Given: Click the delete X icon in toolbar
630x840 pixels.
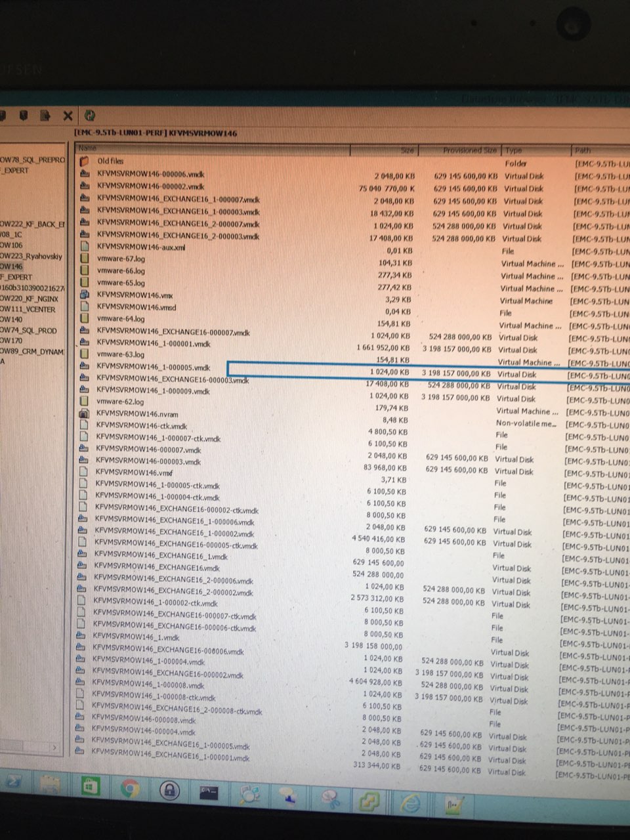Looking at the screenshot, I should [68, 116].
